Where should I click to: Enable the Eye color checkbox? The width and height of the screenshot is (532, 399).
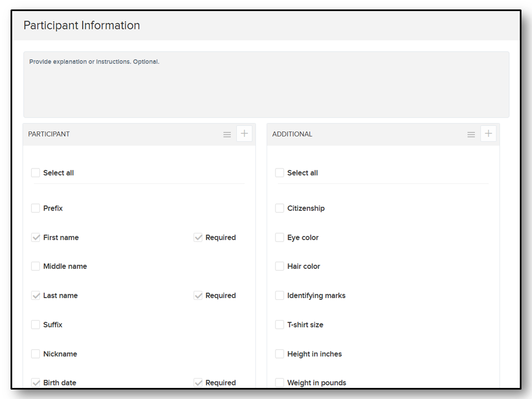[x=279, y=237]
